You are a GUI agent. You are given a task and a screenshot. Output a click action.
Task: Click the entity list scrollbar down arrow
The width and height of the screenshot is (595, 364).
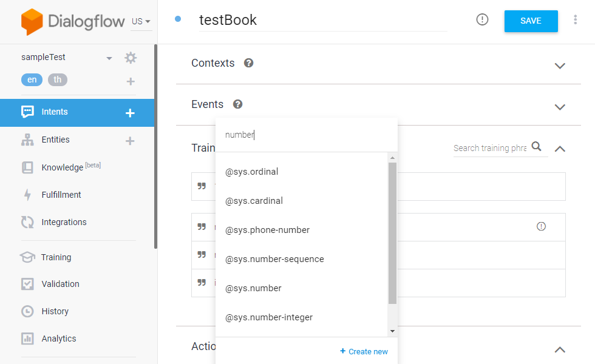pos(392,331)
